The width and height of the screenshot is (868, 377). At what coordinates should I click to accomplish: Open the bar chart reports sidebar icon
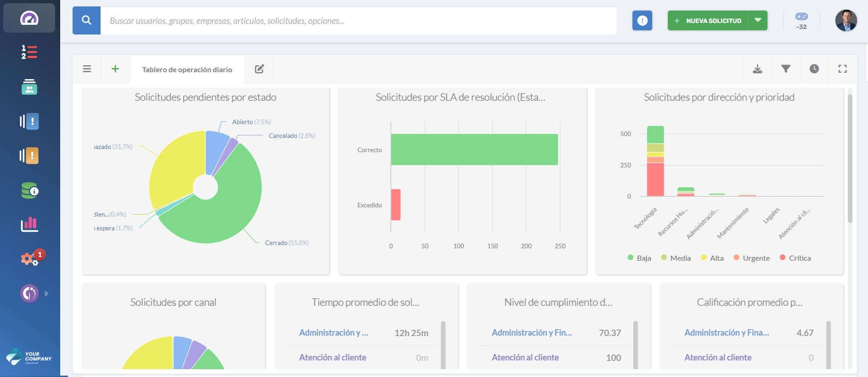tap(29, 224)
